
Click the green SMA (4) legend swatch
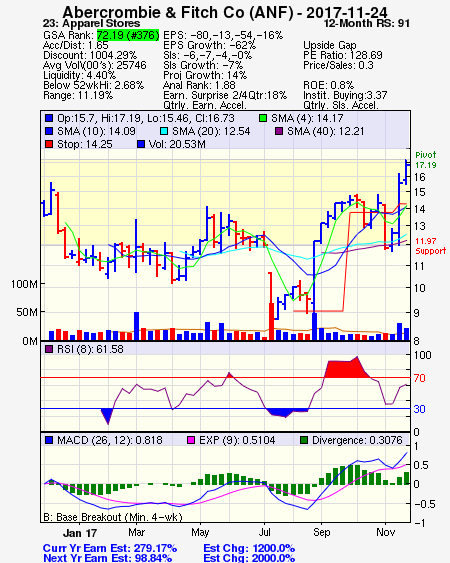263,118
